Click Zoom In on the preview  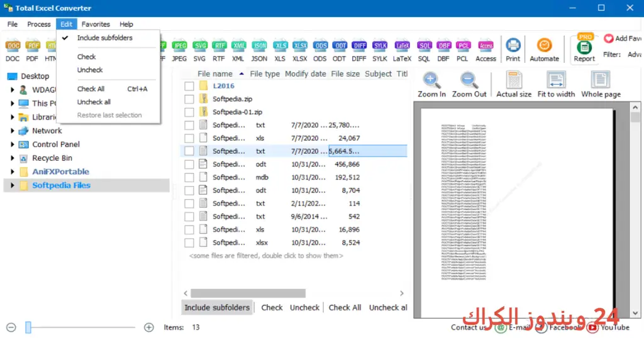pos(431,84)
